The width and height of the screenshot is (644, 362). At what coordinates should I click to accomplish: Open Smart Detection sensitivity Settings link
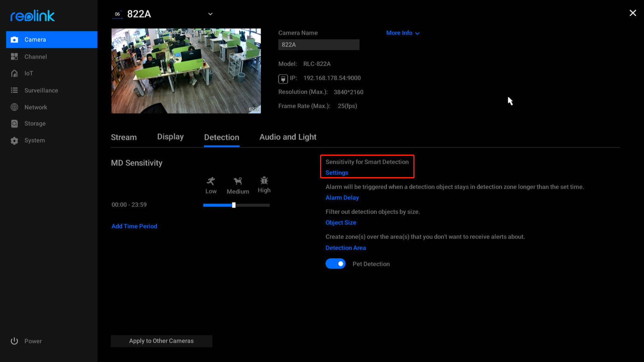(x=337, y=173)
